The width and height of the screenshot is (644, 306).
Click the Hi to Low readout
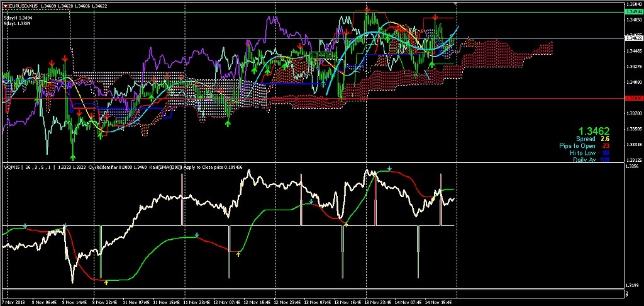(589, 152)
